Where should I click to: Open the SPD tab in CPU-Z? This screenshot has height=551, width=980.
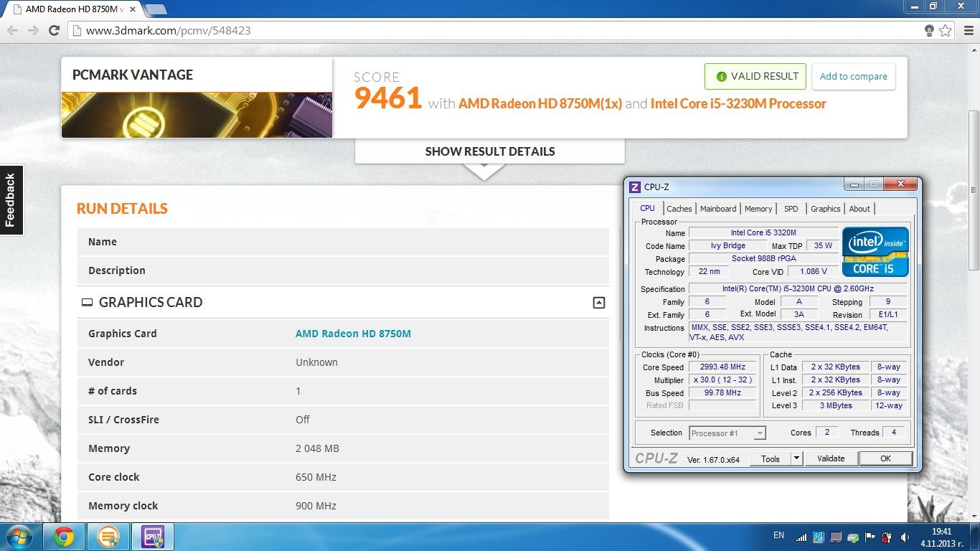pos(791,209)
